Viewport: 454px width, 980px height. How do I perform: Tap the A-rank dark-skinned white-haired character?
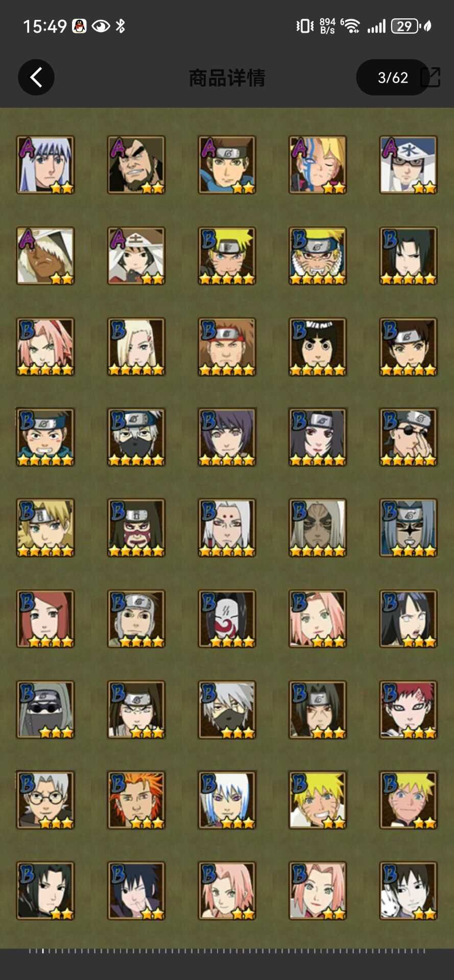pos(45,256)
